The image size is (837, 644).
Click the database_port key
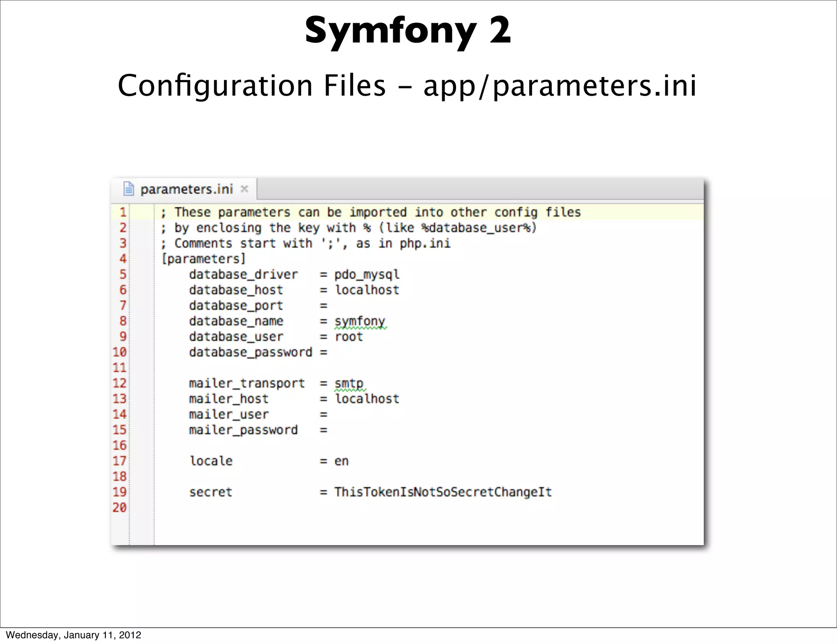click(x=236, y=306)
